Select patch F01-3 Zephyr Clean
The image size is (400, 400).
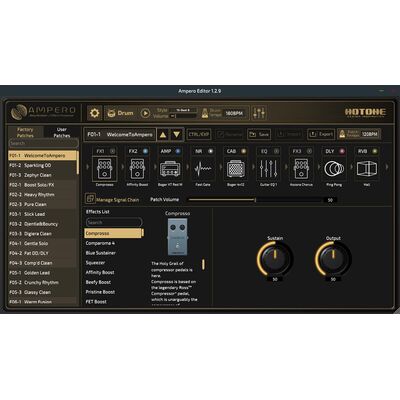point(43,175)
